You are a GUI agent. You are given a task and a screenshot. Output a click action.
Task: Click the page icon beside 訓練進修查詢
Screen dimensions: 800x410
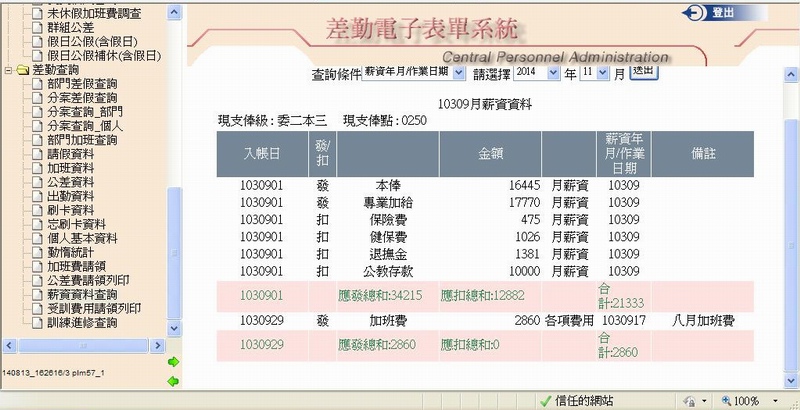[37, 323]
